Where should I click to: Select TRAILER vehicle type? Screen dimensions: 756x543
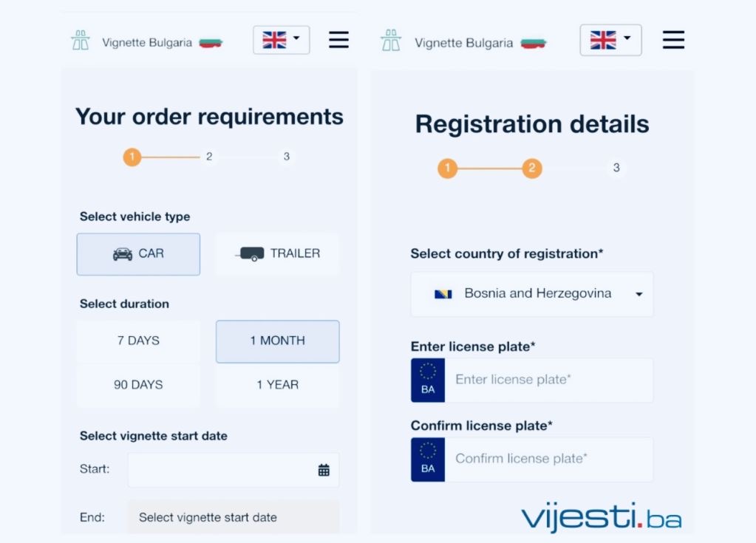pyautogui.click(x=277, y=254)
